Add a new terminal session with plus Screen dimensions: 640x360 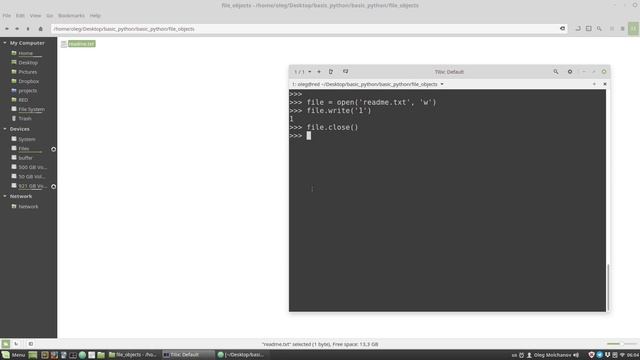click(x=319, y=72)
